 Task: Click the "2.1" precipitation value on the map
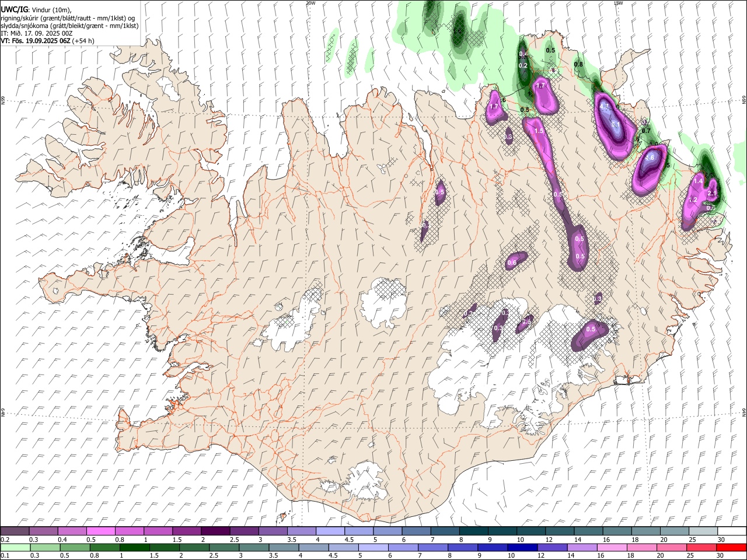pos(712,194)
